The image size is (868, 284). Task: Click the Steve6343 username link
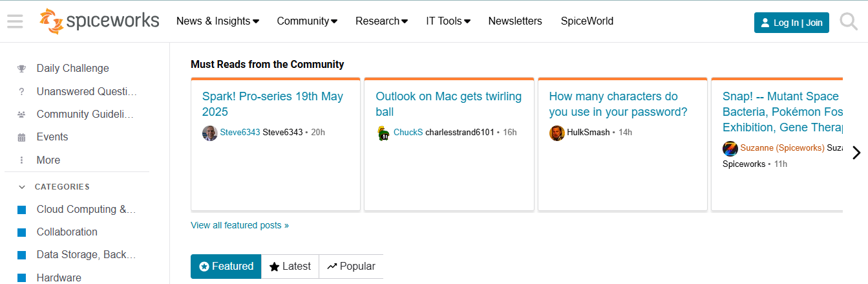click(240, 133)
